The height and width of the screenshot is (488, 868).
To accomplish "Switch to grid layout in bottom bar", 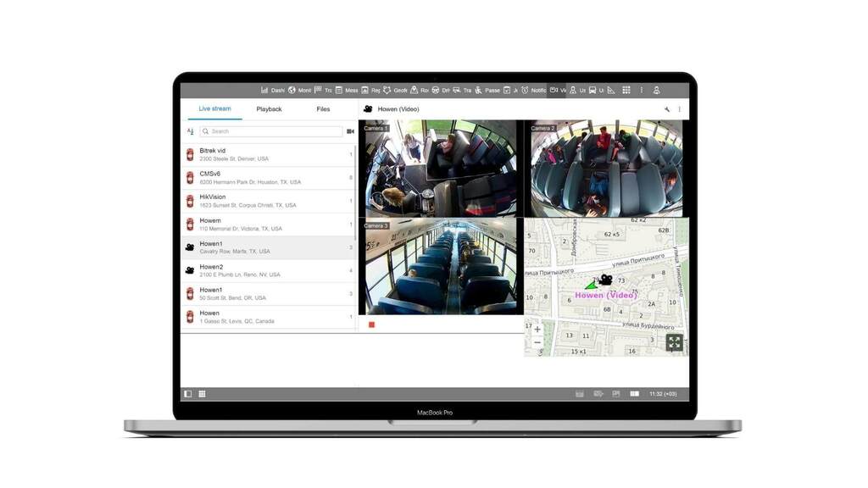I will coord(202,394).
